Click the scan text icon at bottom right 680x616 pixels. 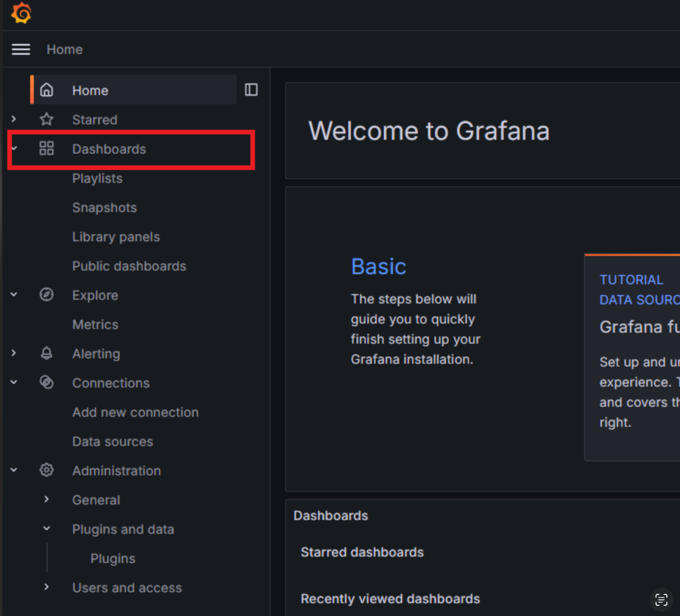(661, 600)
